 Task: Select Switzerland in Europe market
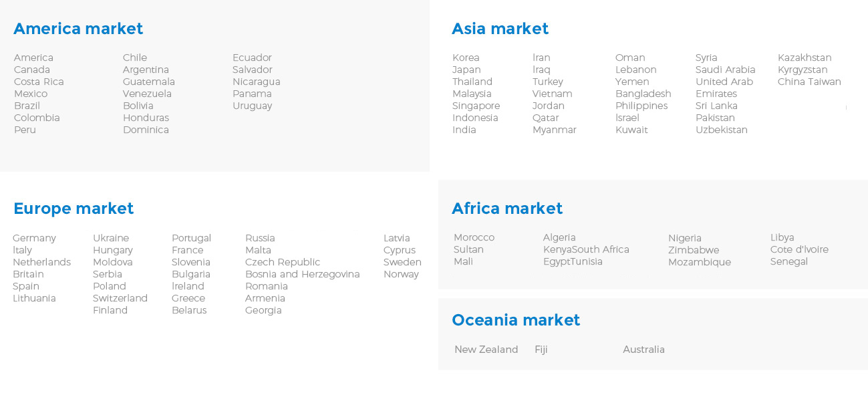point(120,298)
